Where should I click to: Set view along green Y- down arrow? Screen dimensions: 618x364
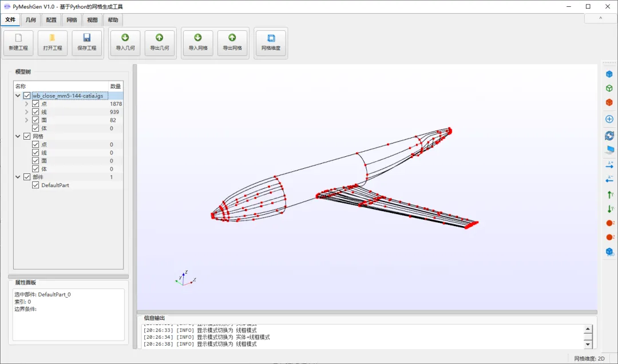tap(609, 209)
